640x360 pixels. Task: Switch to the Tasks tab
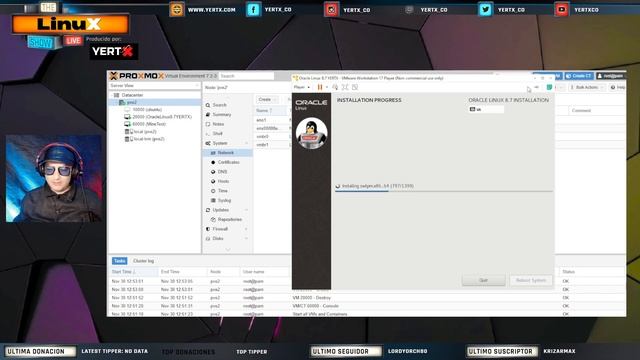[120, 261]
